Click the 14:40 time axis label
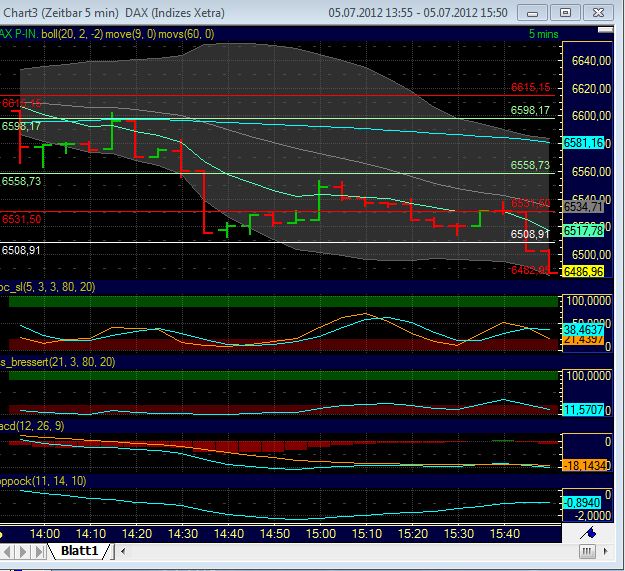 229,534
